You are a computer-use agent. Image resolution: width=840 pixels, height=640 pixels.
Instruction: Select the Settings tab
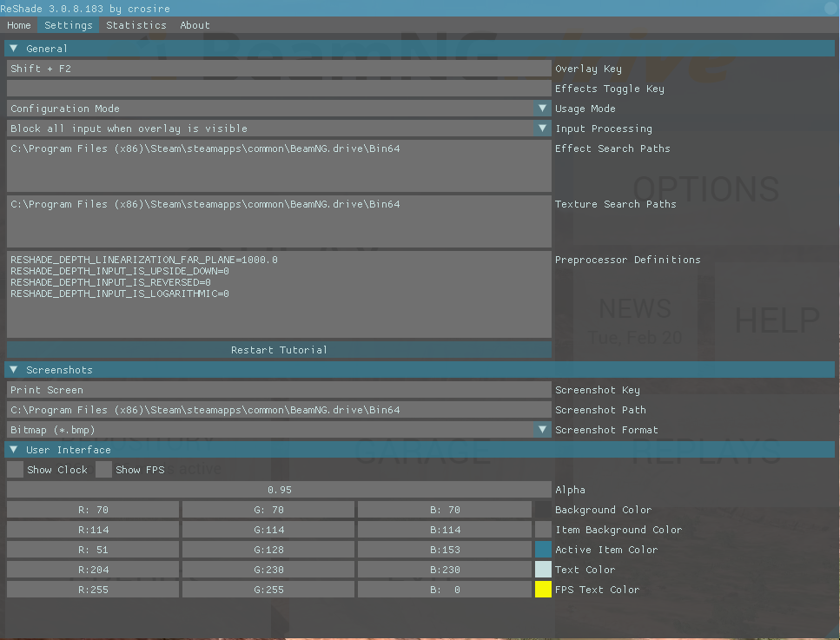point(68,25)
